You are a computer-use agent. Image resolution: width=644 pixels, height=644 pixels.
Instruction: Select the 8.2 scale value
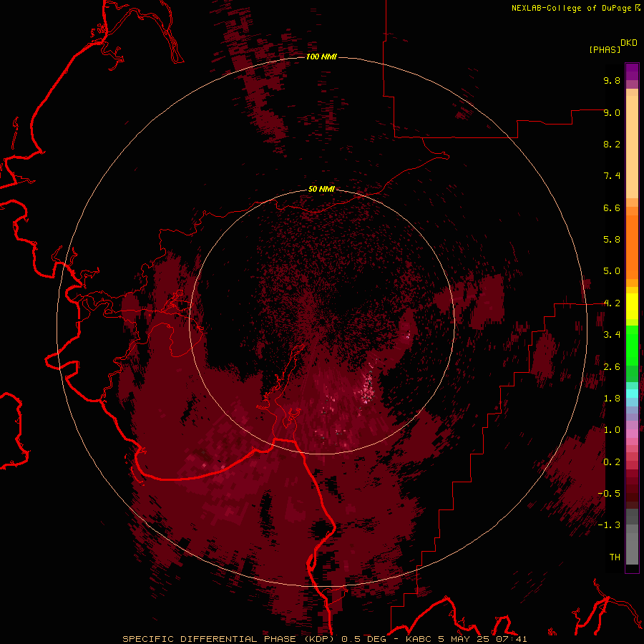click(x=612, y=144)
